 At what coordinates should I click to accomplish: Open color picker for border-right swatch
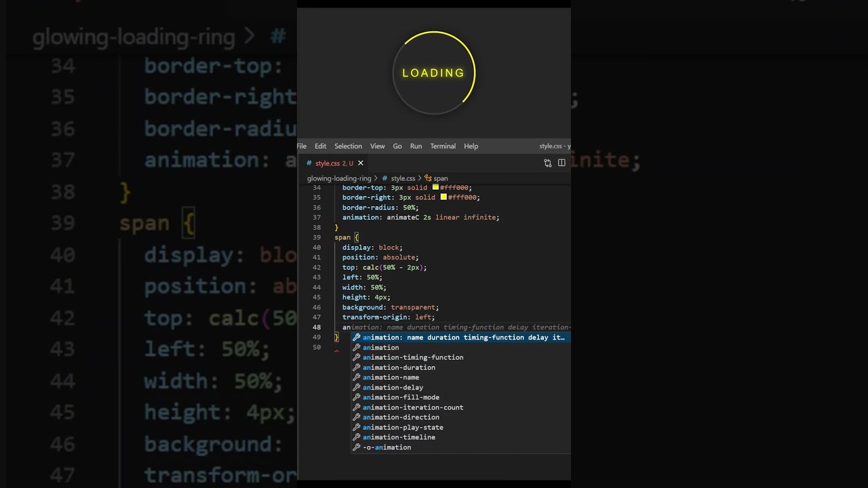pos(443,197)
